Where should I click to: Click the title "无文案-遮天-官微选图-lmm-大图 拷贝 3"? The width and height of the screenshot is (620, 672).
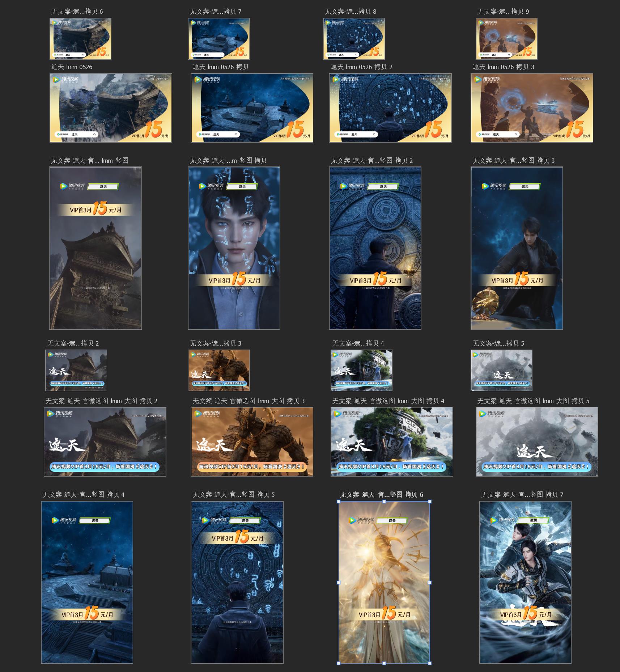[249, 401]
